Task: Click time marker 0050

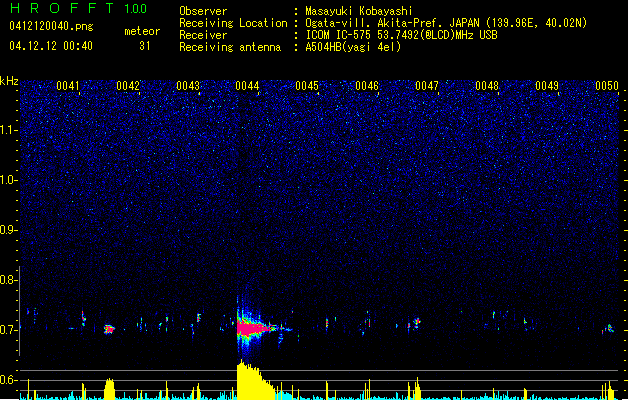Action: pyautogui.click(x=607, y=86)
